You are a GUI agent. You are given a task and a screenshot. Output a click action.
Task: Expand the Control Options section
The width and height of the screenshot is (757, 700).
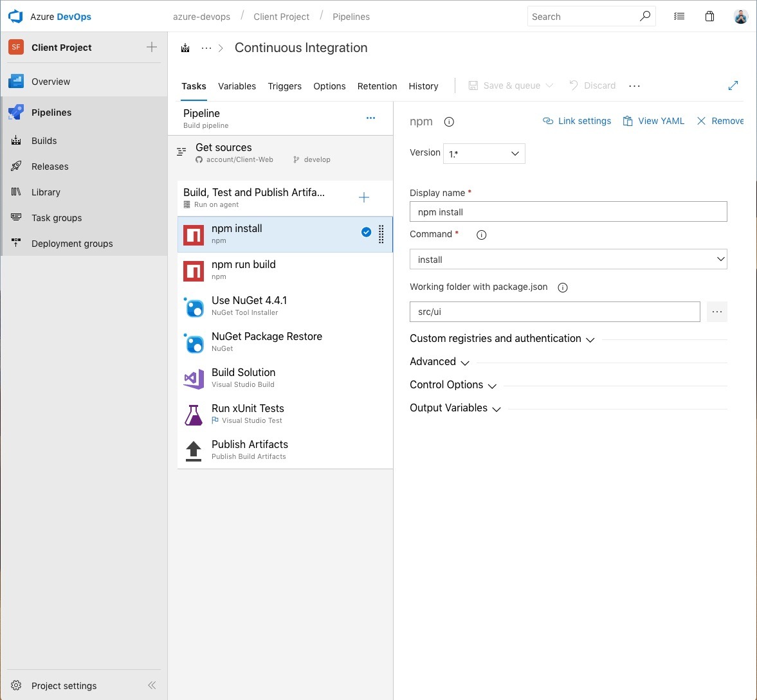tap(453, 385)
